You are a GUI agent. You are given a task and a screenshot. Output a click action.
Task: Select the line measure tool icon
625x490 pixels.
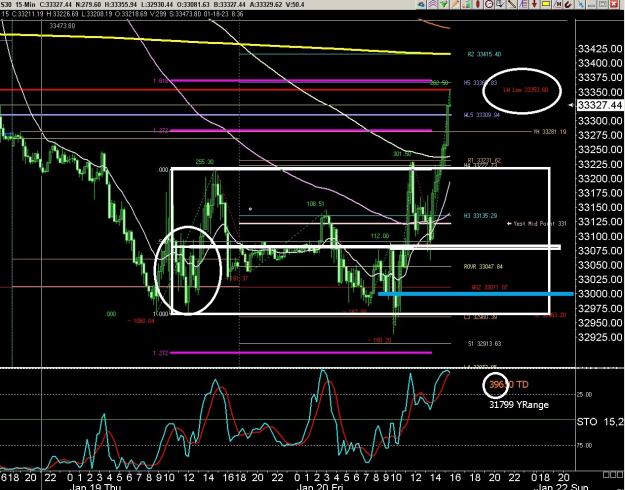point(557,4)
